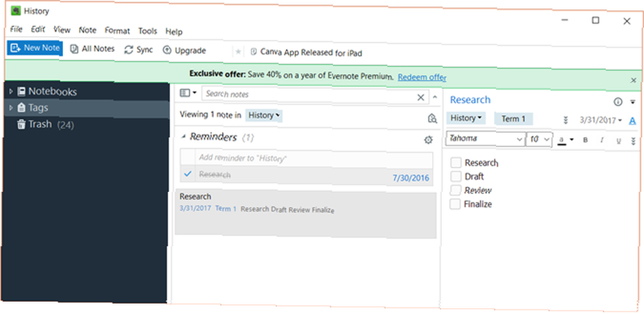644x314 pixels.
Task: Check the Review checkbox
Action: [455, 190]
